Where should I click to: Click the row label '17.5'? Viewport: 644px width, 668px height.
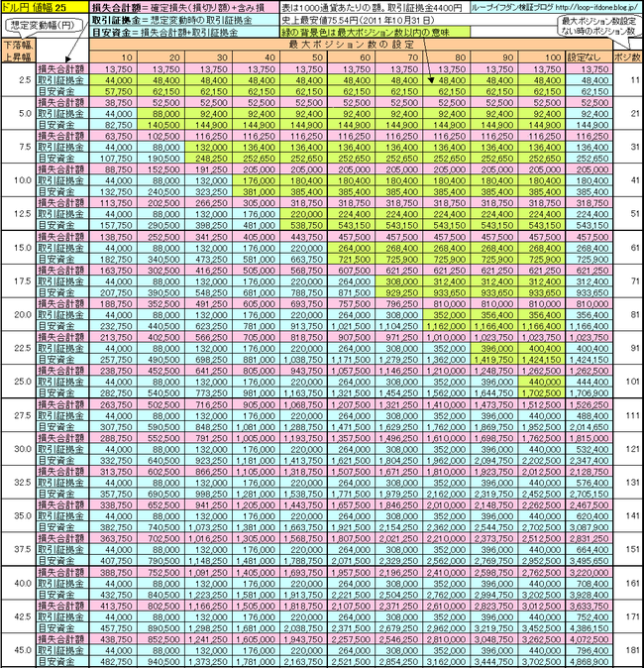[x=18, y=281]
